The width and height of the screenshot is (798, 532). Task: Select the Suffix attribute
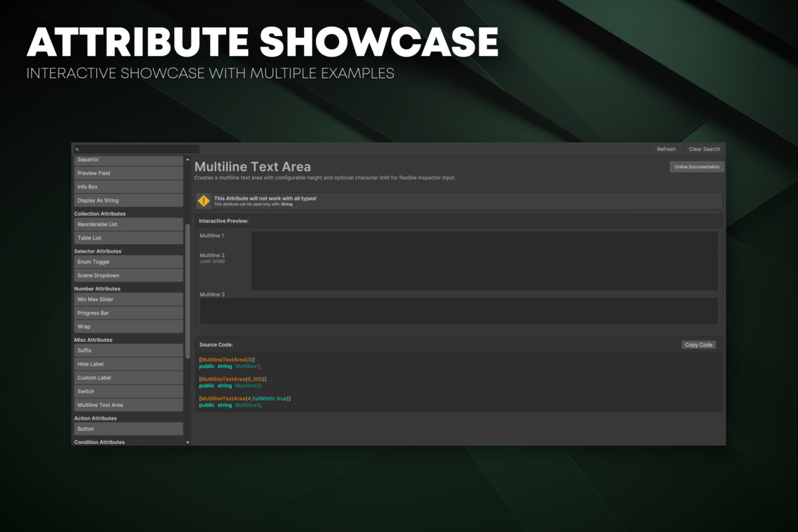click(x=128, y=350)
